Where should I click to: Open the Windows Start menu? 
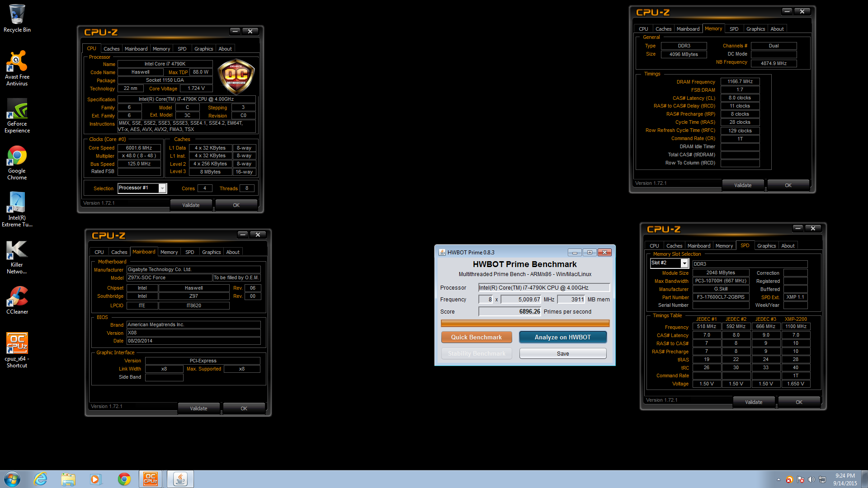point(12,479)
